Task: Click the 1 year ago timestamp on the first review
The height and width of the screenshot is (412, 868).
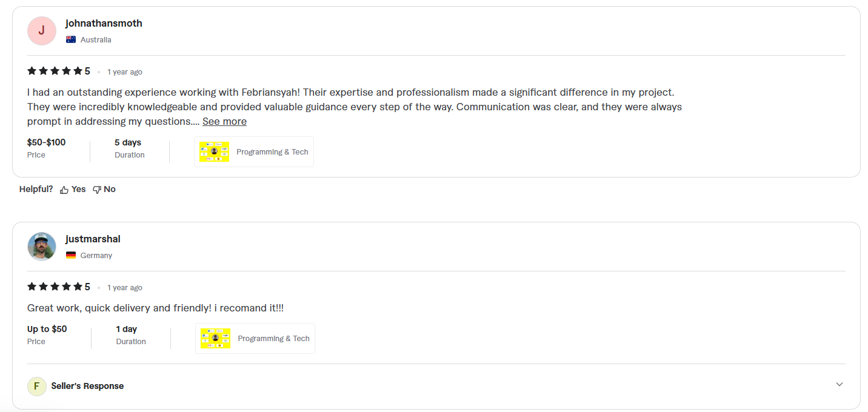Action: [125, 71]
